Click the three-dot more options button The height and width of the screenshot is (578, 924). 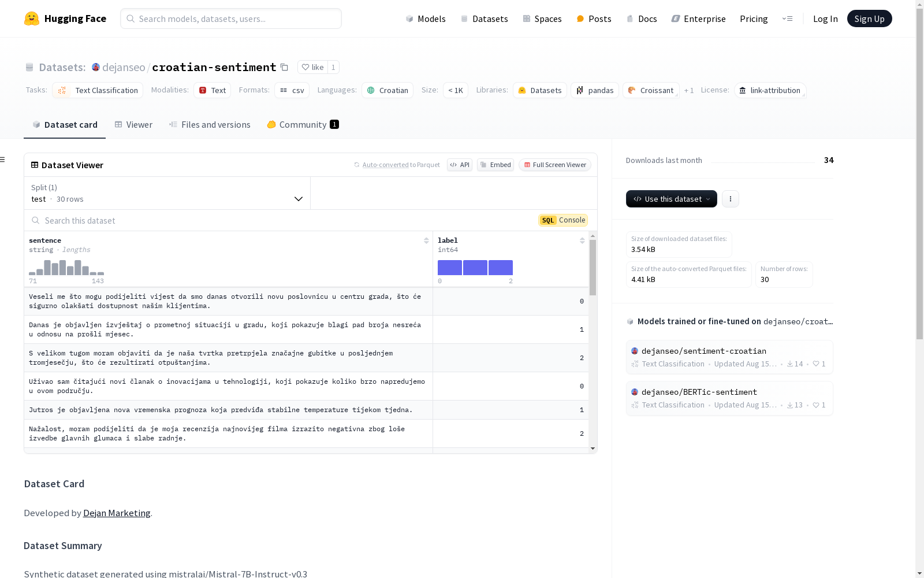tap(731, 199)
